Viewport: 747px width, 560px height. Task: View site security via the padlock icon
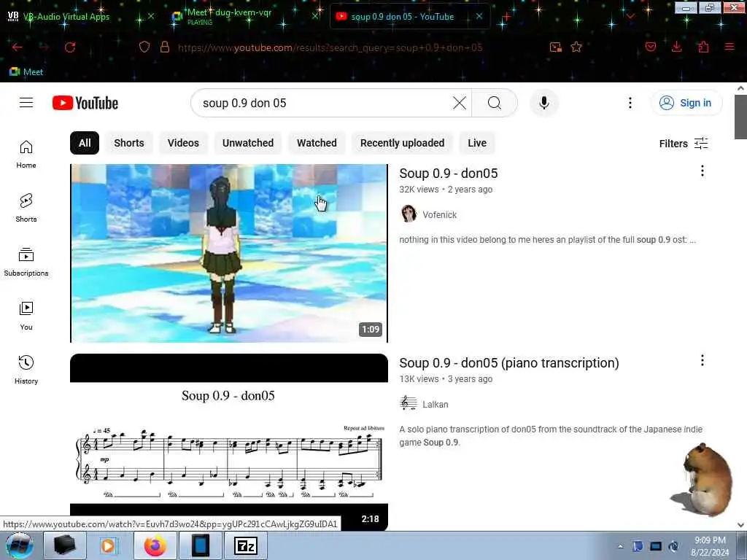point(165,47)
